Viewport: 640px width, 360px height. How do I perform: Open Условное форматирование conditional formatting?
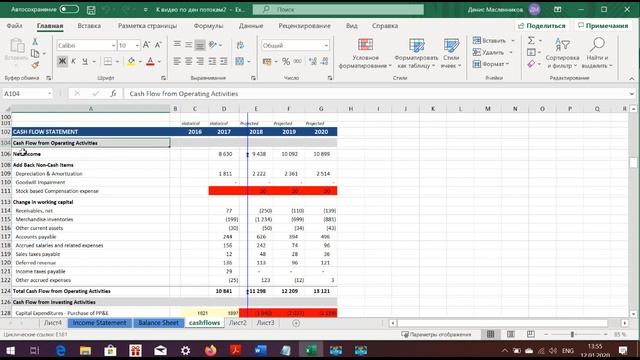click(x=365, y=53)
